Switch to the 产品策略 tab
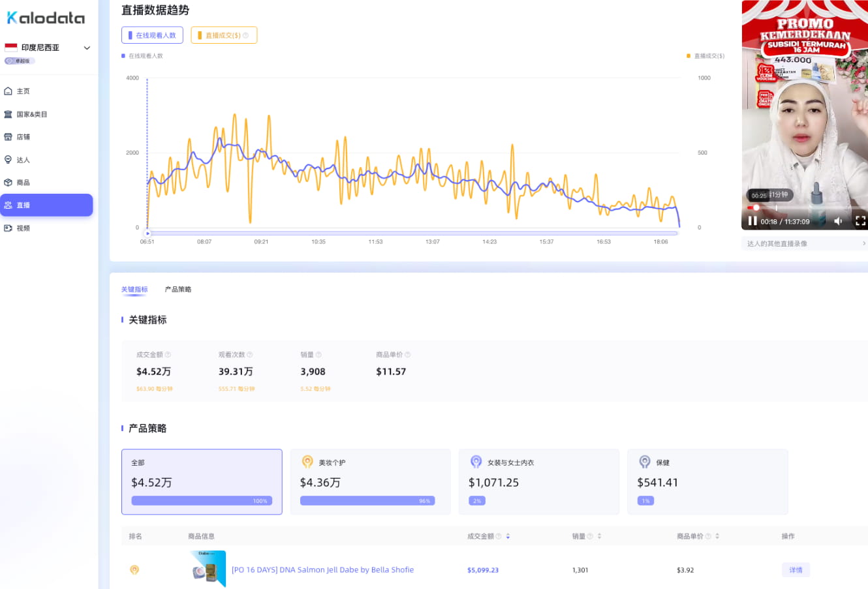Screen dimensions: 868x589 click(178, 290)
